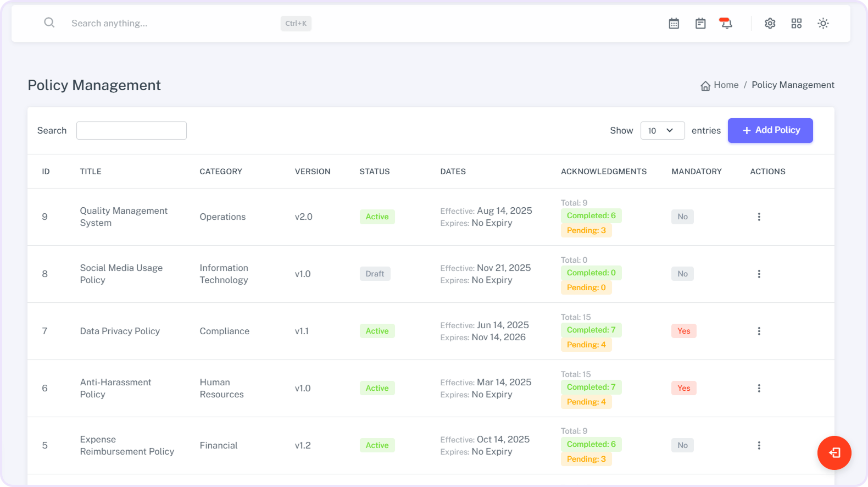
Task: Click the home icon in breadcrumb
Action: [x=705, y=86]
